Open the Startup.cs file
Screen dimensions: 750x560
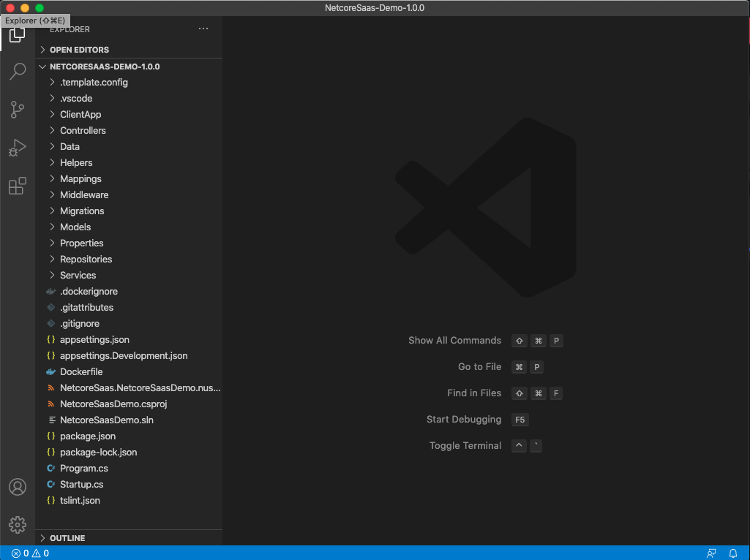coord(81,485)
